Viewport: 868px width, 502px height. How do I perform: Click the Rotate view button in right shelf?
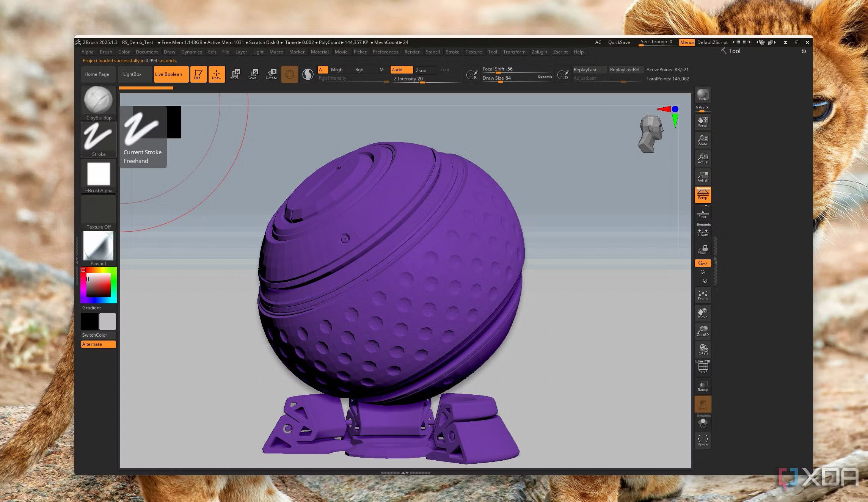(x=703, y=349)
